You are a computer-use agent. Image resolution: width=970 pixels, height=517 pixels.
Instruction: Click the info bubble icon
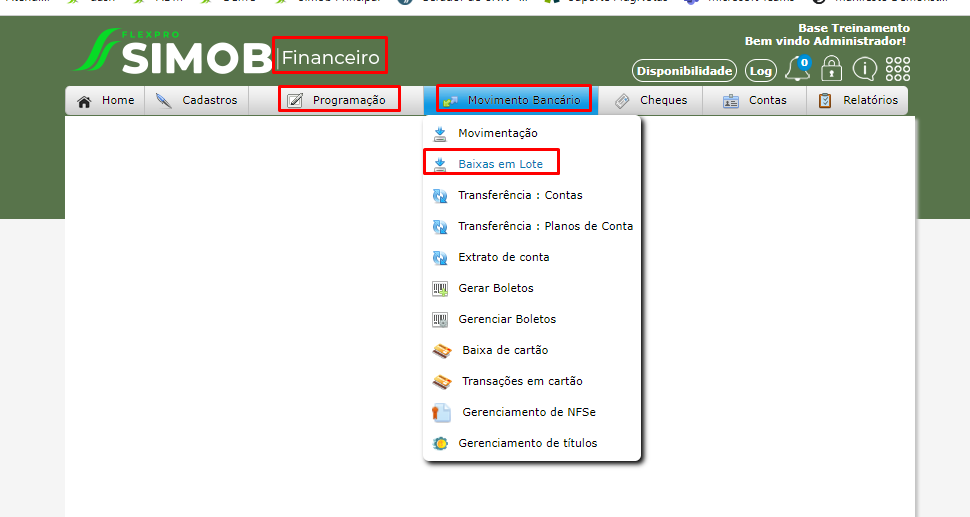tap(864, 69)
